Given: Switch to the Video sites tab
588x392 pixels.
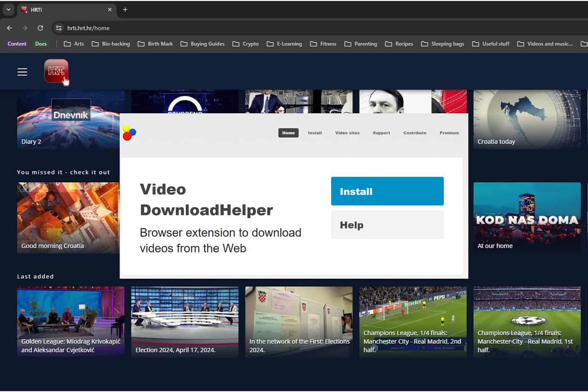Looking at the screenshot, I should pyautogui.click(x=347, y=133).
